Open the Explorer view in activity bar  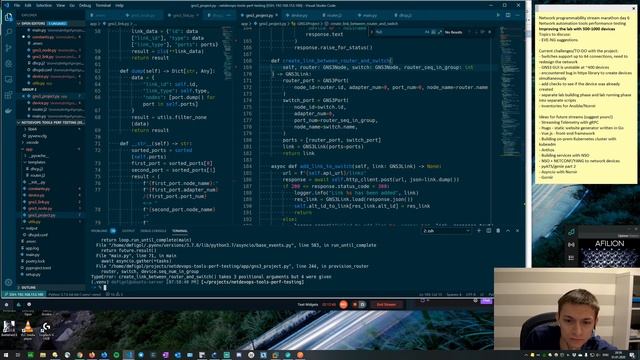(9, 17)
